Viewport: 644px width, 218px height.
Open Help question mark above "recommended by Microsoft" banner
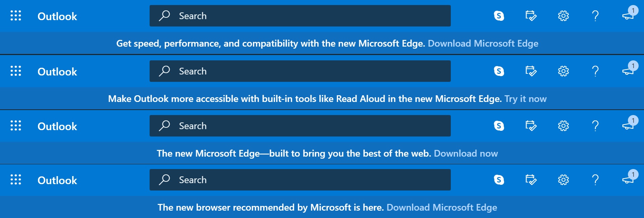(595, 180)
